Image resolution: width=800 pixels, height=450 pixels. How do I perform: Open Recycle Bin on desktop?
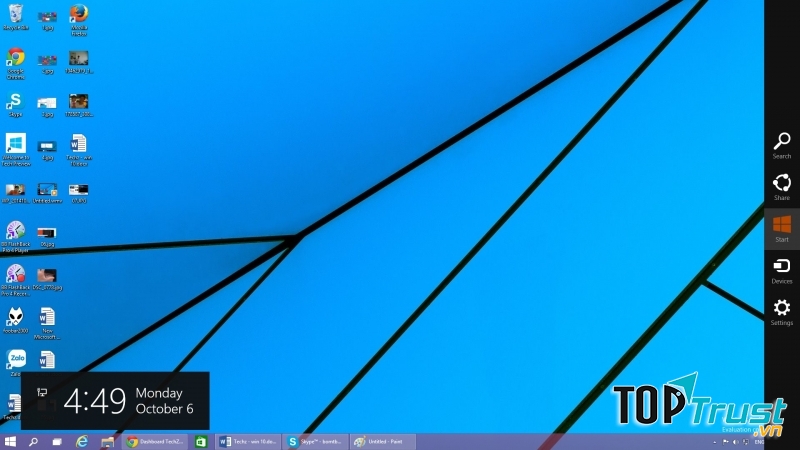click(15, 16)
